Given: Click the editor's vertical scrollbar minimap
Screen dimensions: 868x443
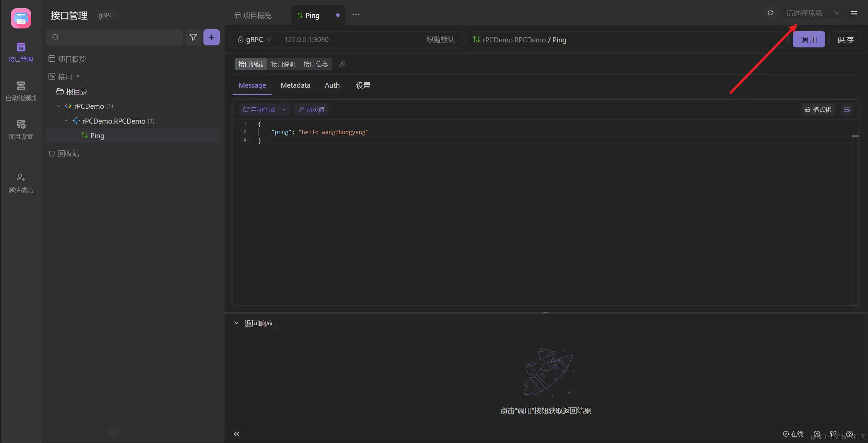Looking at the screenshot, I should pyautogui.click(x=855, y=136).
